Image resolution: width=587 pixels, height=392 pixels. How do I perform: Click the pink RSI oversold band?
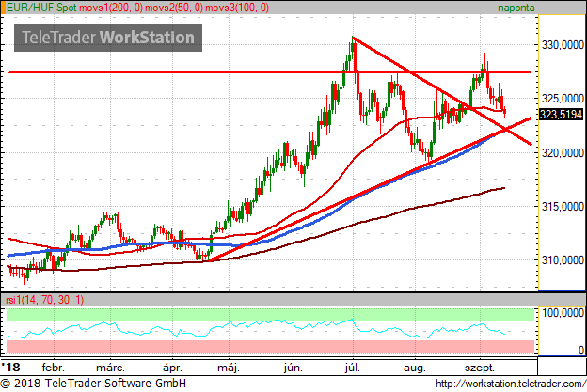click(270, 347)
